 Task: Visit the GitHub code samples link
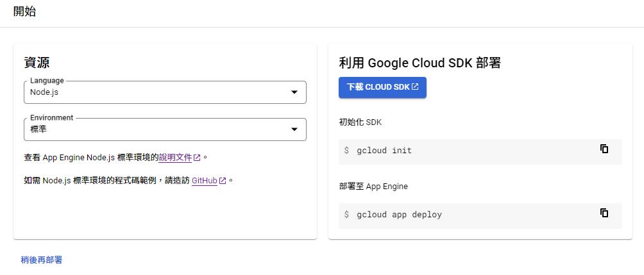(204, 181)
